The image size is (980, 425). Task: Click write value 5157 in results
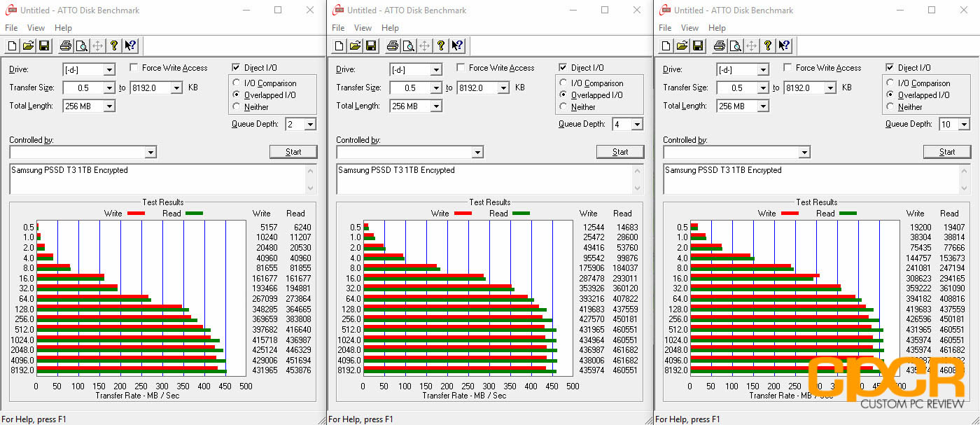coord(269,227)
